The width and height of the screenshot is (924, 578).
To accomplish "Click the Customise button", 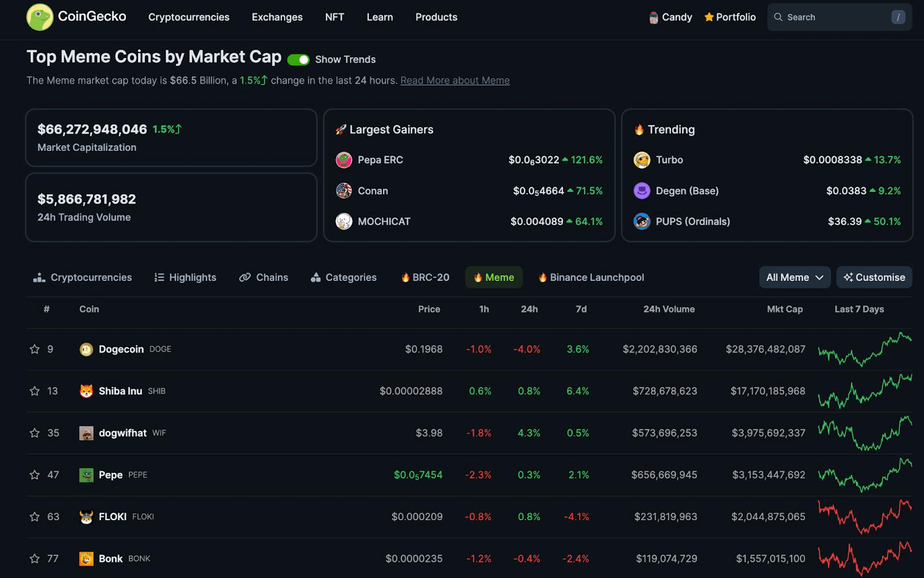I will (x=874, y=277).
